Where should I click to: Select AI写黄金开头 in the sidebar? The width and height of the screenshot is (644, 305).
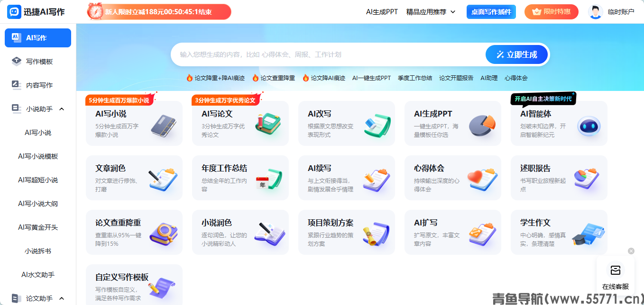coord(38,227)
